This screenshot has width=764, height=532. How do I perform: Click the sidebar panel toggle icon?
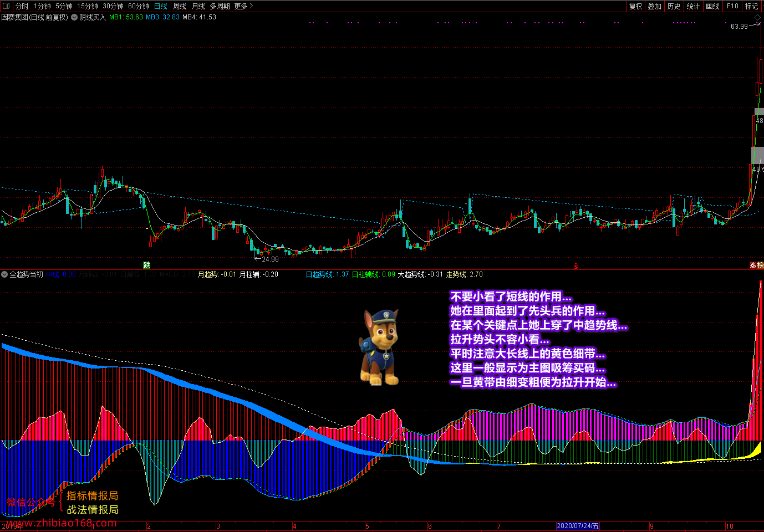click(x=6, y=6)
